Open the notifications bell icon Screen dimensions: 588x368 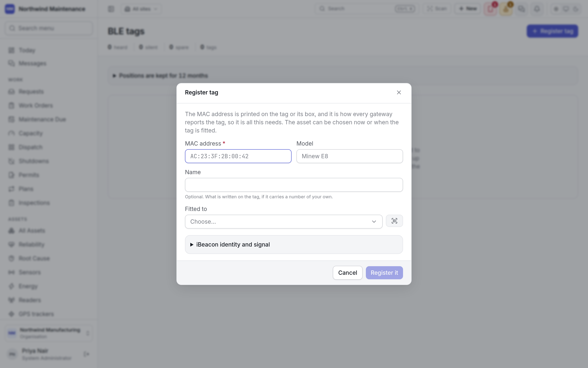tap(537, 9)
